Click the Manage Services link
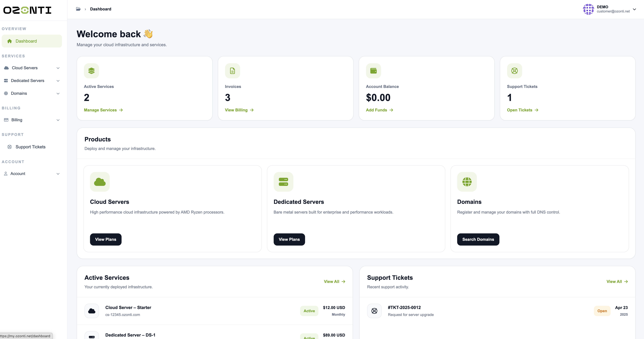This screenshot has width=644, height=339. [x=103, y=110]
